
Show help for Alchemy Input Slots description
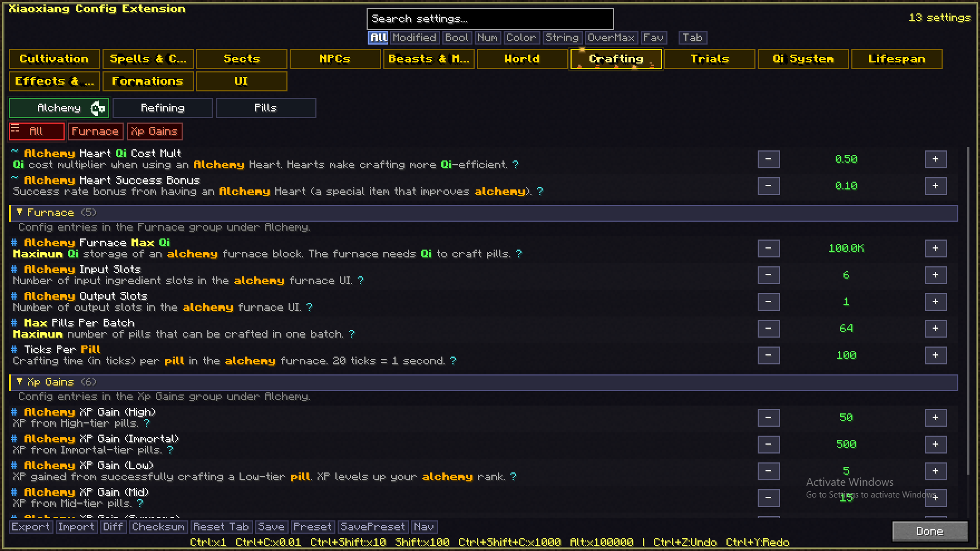[x=360, y=281]
